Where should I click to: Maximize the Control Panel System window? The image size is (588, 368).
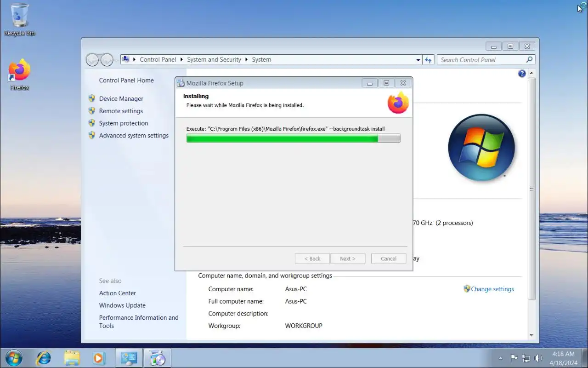[510, 46]
